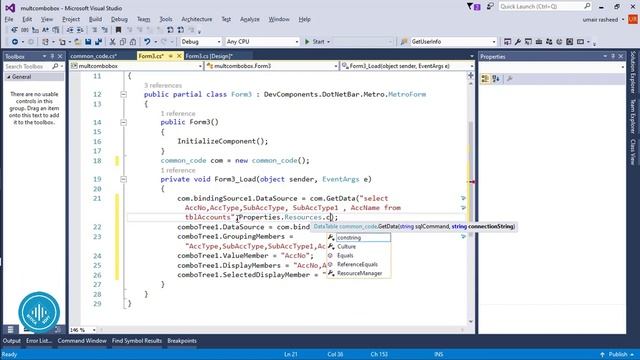The width and height of the screenshot is (640, 360).
Task: Click the Cut scissors icon
Action: point(112,42)
